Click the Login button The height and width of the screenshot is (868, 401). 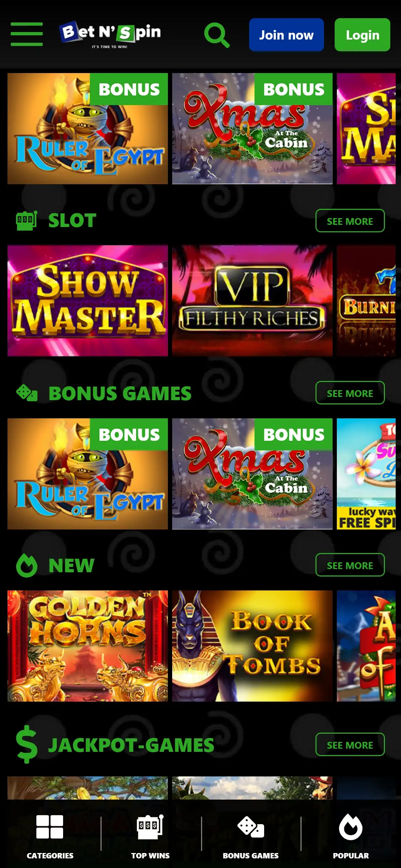363,35
